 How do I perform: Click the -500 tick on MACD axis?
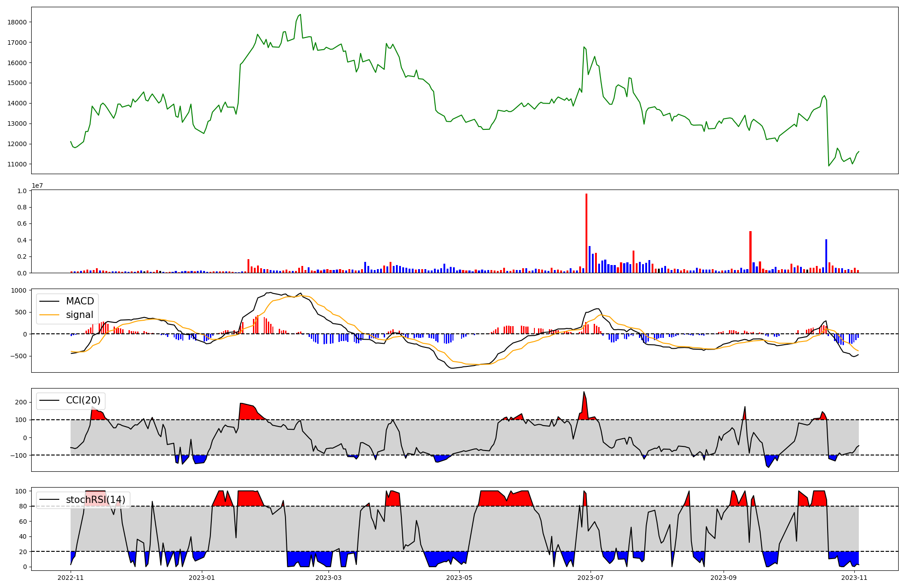(x=19, y=356)
